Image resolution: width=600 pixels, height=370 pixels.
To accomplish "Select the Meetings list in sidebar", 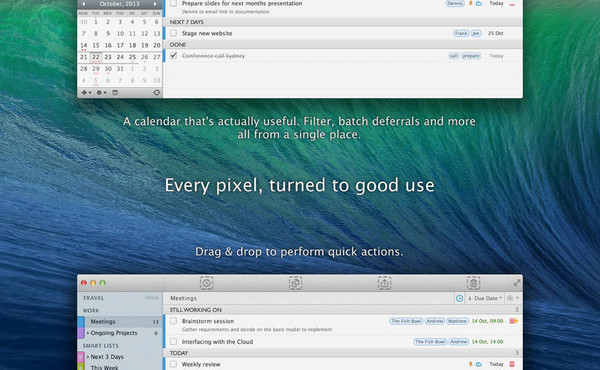I will click(x=120, y=322).
